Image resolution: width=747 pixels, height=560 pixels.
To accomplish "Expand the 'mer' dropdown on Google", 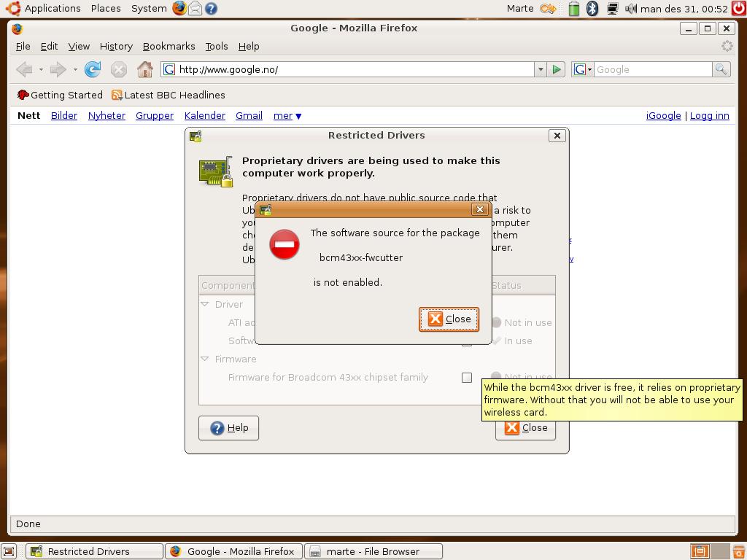I will (x=287, y=116).
